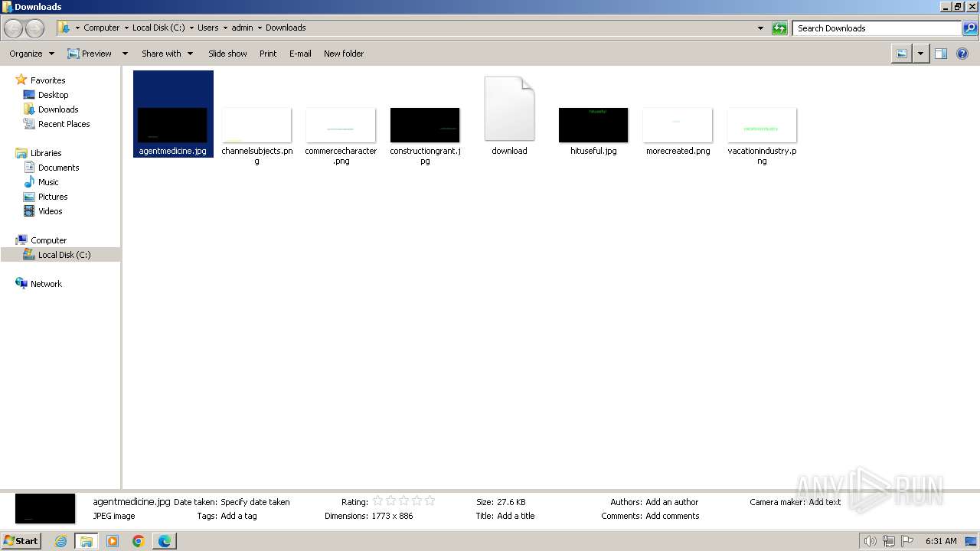The height and width of the screenshot is (551, 980).
Task: Open the Help question mark icon
Action: 962,54
